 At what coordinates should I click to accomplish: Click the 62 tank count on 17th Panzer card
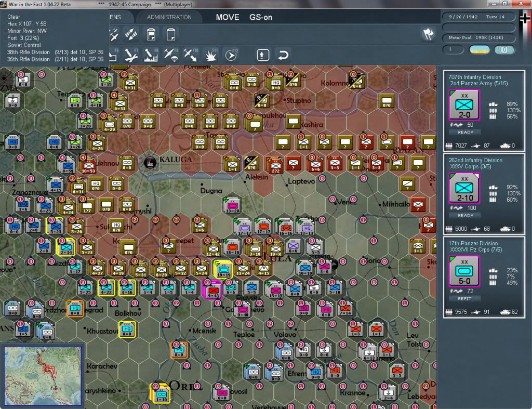coord(515,312)
